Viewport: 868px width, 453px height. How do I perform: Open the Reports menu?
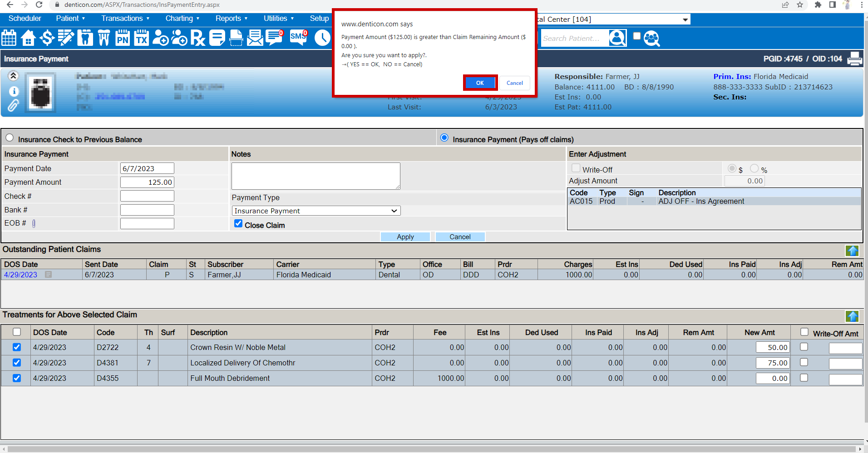(231, 19)
